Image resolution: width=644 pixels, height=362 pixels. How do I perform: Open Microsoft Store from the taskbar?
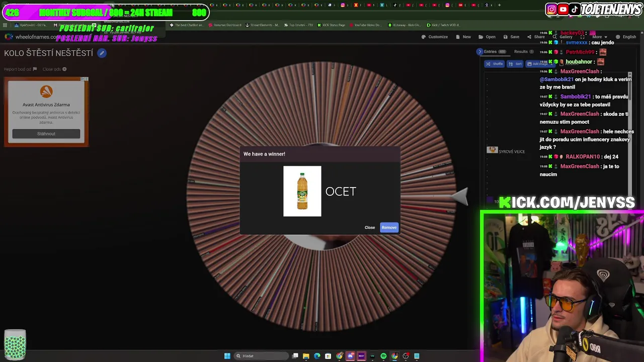tap(328, 356)
